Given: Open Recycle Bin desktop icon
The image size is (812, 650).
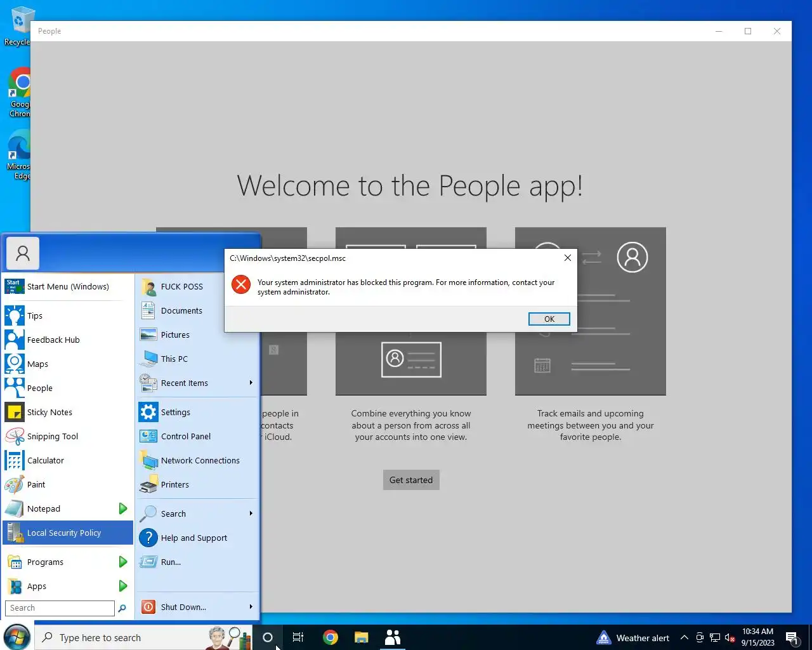Looking at the screenshot, I should tap(18, 27).
